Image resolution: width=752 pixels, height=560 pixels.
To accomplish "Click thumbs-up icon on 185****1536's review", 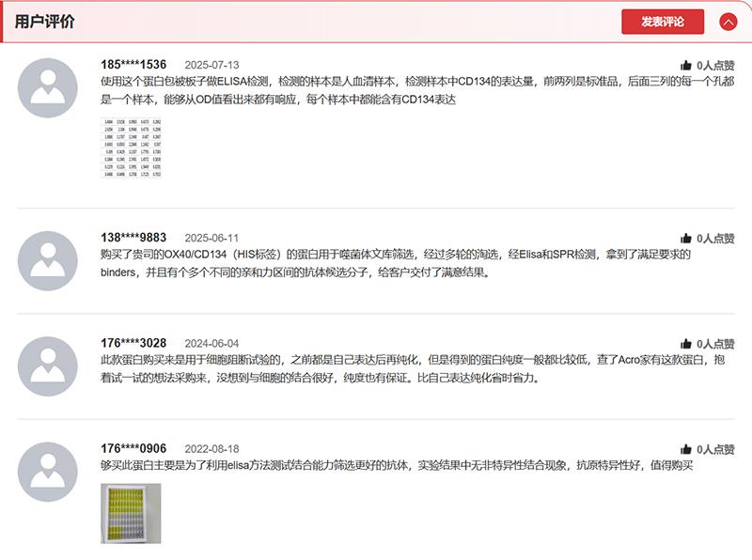I will click(685, 66).
